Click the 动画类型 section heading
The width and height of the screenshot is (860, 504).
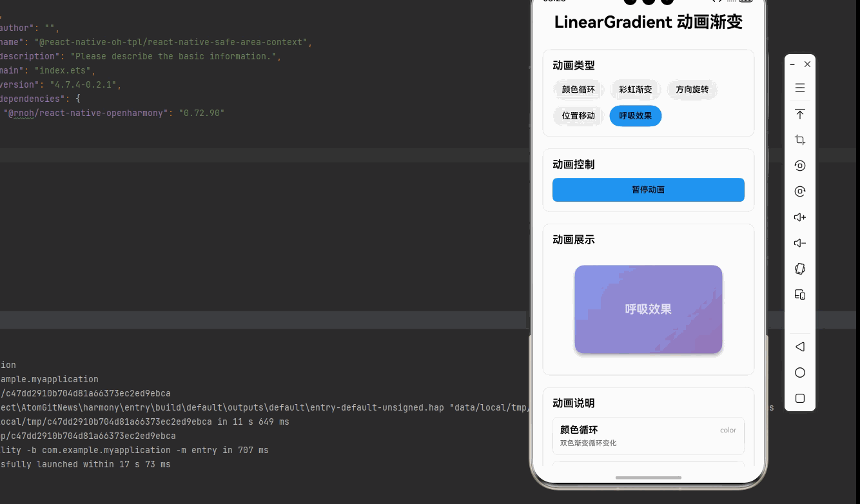(x=574, y=65)
